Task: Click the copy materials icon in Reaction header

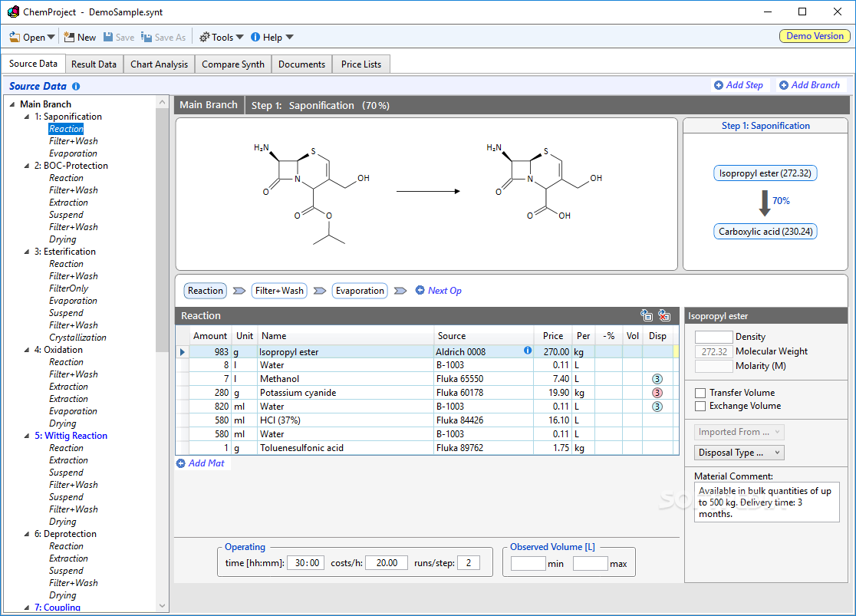Action: 647,315
